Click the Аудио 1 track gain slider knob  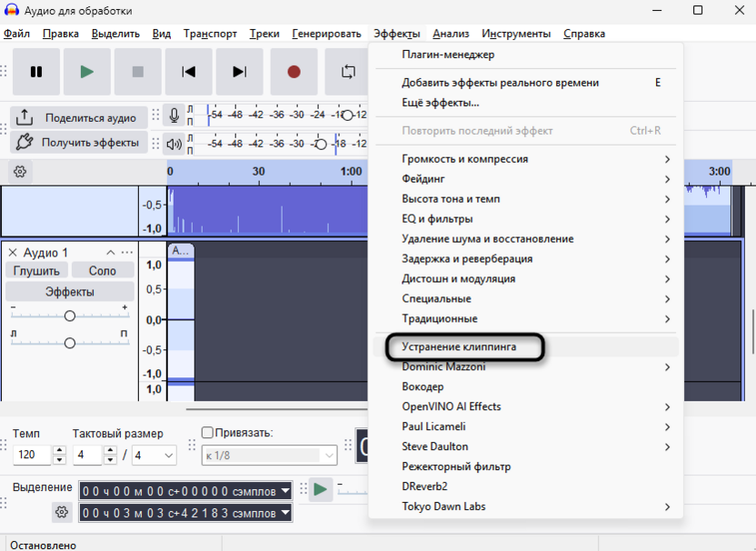tap(70, 316)
